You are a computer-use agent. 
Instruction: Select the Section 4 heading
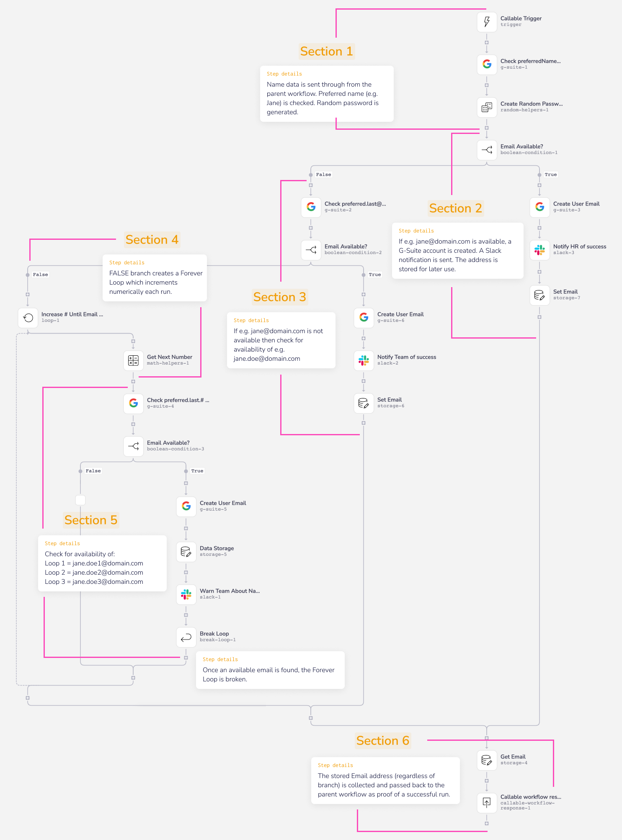click(152, 240)
